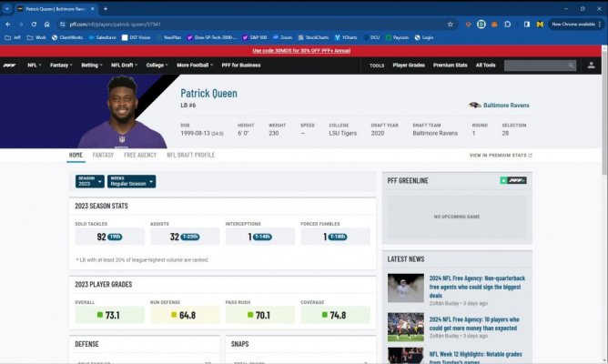608x364 pixels.
Task: Expand the Betting navigation menu
Action: (x=92, y=66)
